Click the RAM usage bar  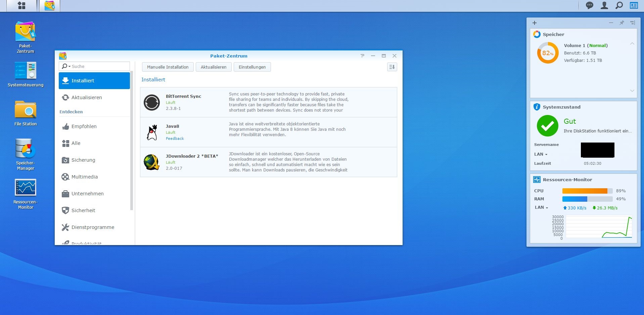pyautogui.click(x=587, y=199)
